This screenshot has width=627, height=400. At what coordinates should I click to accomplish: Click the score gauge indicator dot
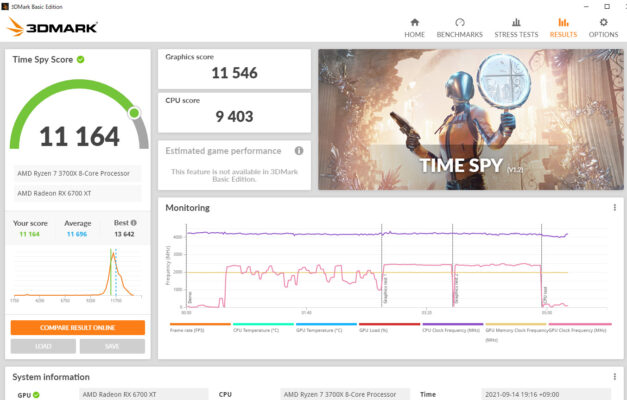[134, 113]
